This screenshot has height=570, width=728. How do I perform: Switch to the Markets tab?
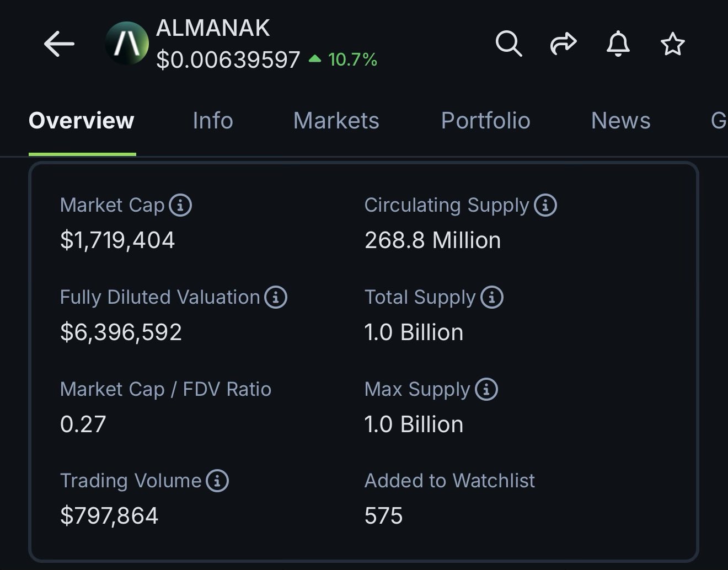coord(336,121)
